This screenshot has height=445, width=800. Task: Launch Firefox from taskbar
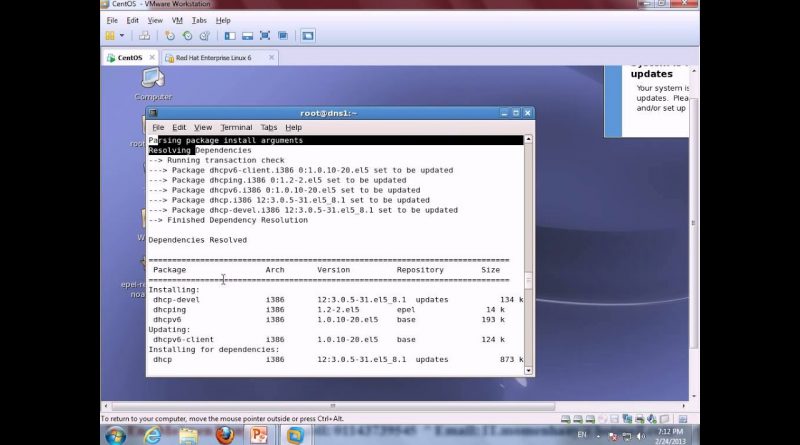point(224,435)
